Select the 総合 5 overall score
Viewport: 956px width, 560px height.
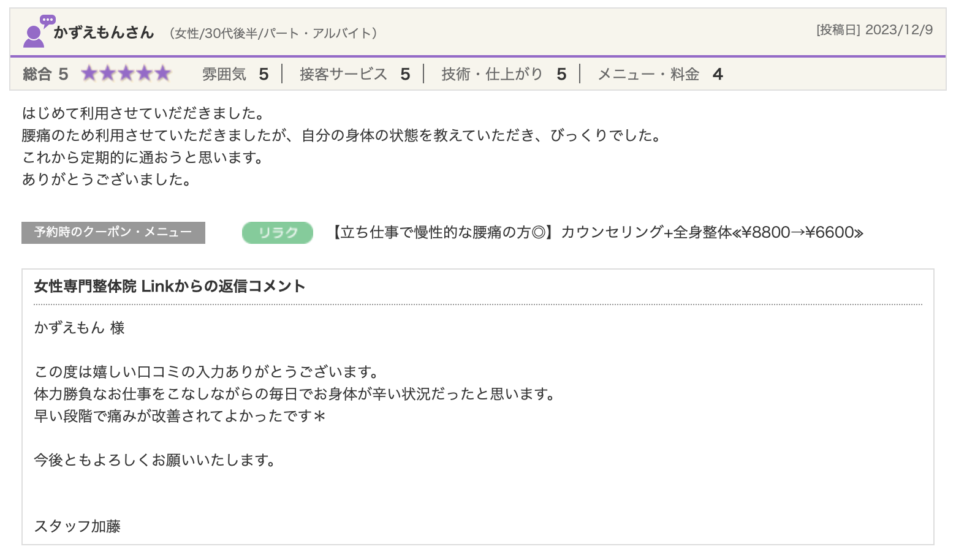point(45,74)
